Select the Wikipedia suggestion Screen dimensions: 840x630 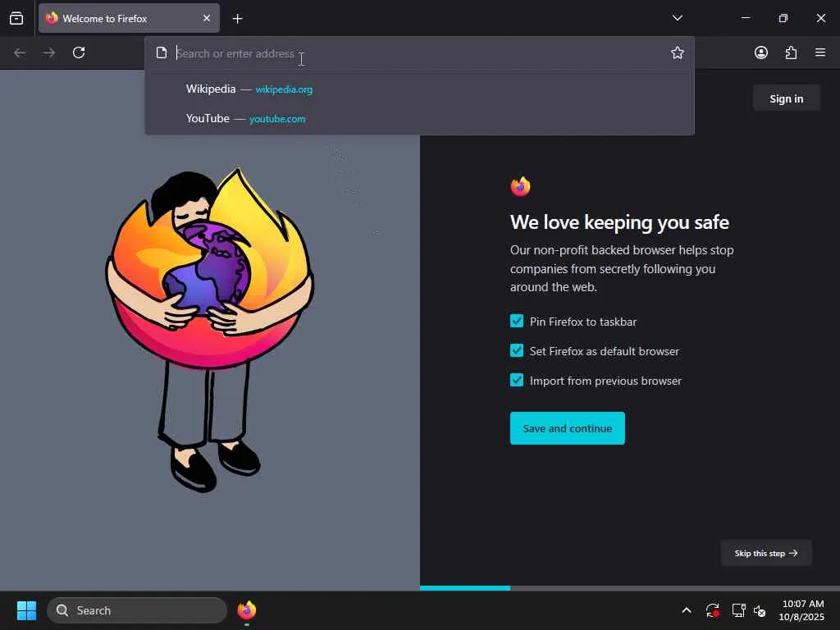pos(419,89)
